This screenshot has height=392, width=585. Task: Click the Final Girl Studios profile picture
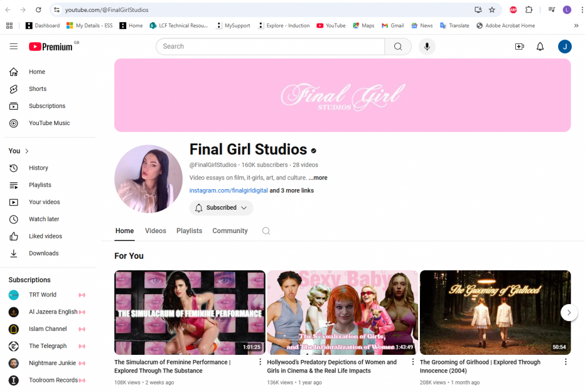click(x=149, y=179)
